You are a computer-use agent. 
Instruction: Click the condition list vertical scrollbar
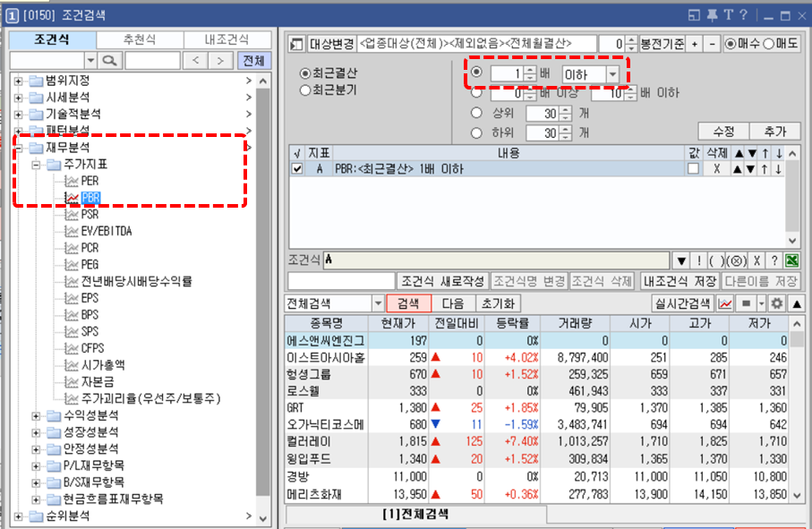tap(791, 197)
